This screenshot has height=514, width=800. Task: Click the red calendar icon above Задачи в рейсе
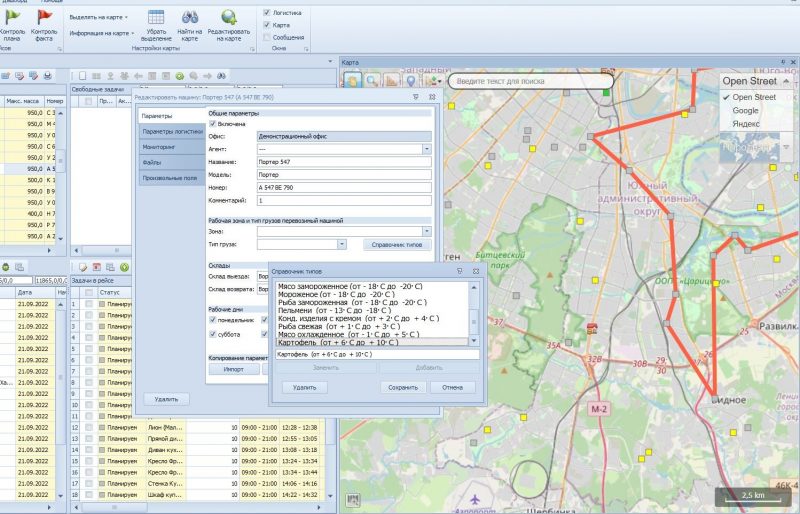point(96,267)
